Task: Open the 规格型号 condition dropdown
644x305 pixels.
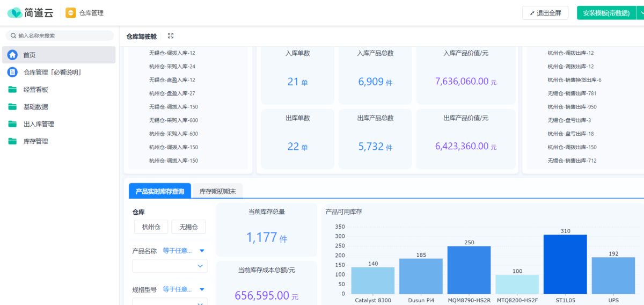Action: [x=184, y=289]
